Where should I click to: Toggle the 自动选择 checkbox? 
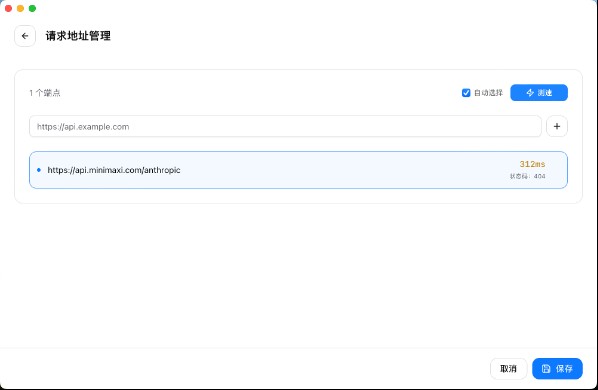[x=466, y=93]
